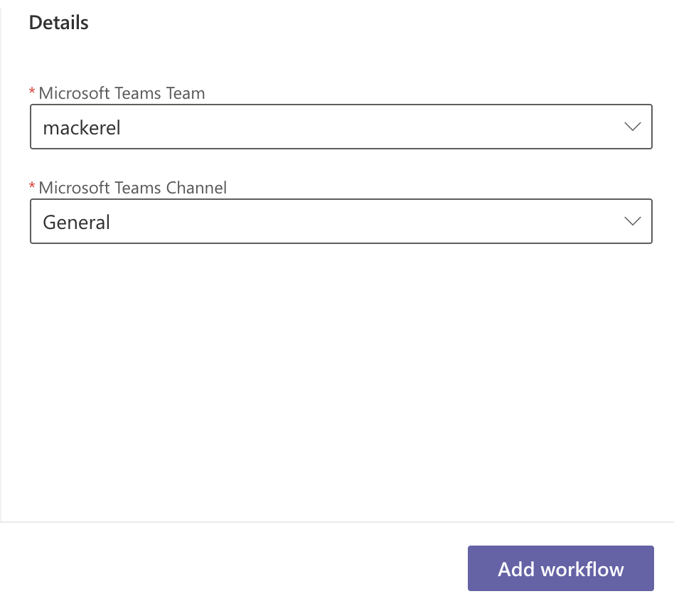Click the Details heading text
The width and height of the screenshot is (674, 616).
[59, 23]
